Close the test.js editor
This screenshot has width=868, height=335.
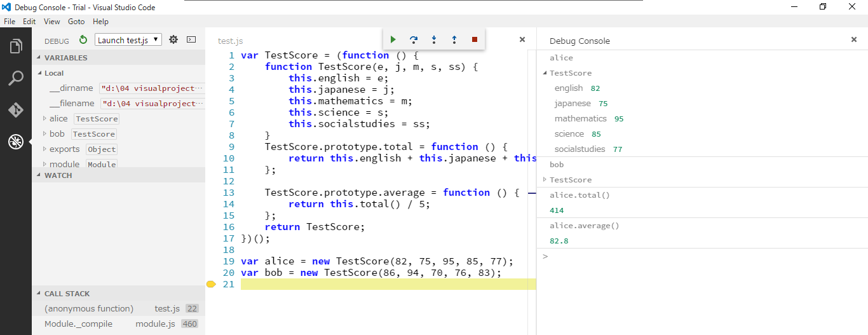click(522, 39)
